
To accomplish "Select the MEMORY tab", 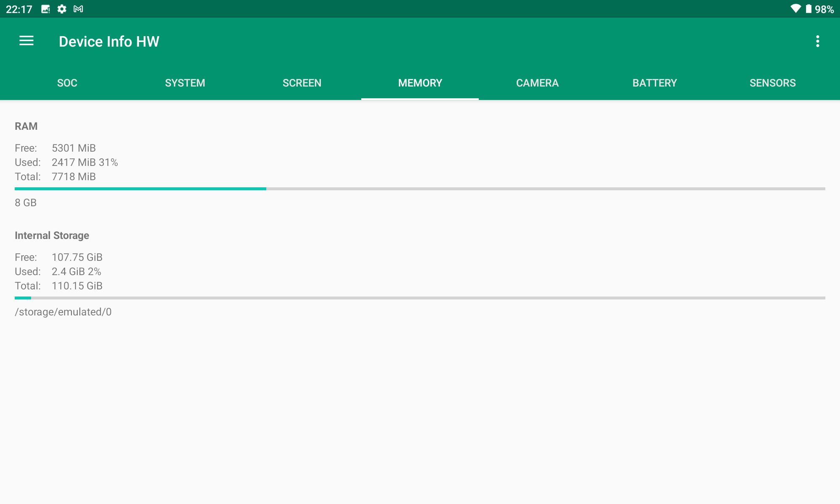I will [x=420, y=83].
